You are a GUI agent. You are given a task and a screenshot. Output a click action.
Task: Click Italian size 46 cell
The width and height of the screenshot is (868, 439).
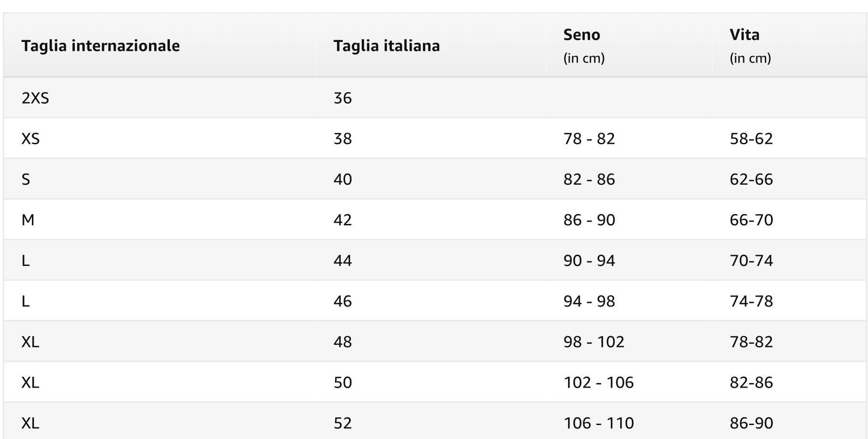point(342,301)
